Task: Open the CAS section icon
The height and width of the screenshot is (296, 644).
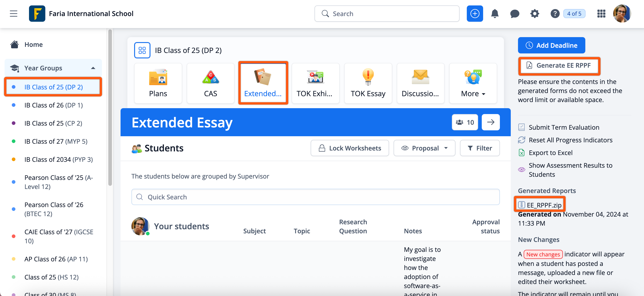Action: [x=210, y=83]
